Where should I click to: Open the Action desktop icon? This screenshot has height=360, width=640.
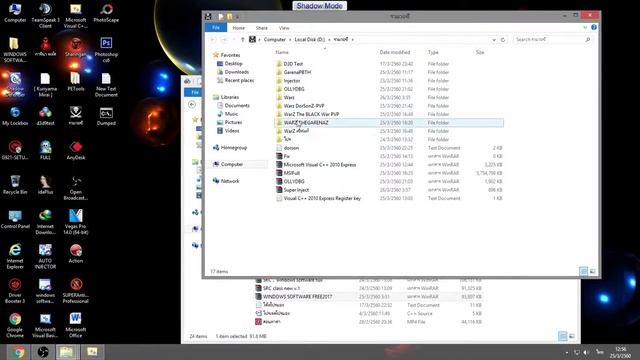[76, 253]
